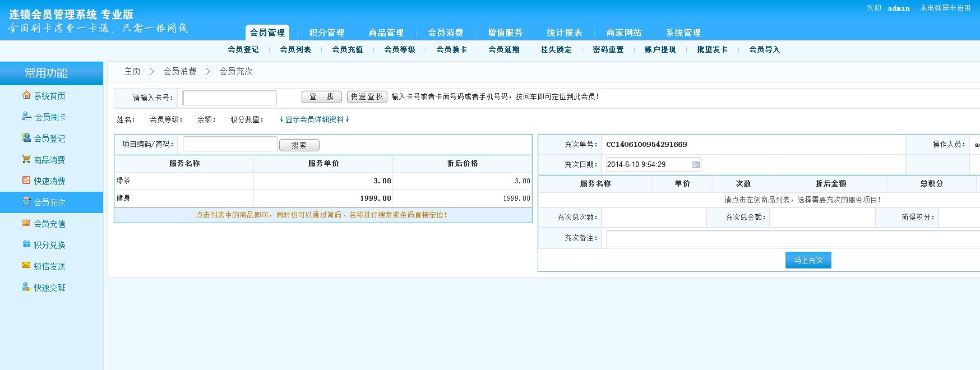
Task: Open the calendar picker for 充次日期
Action: [696, 165]
